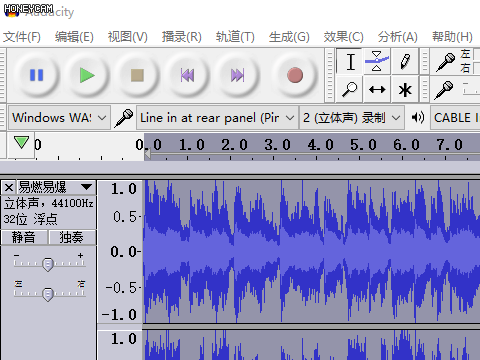Click the lower channel waveform
The height and width of the screenshot is (360, 480).
coord(312,345)
